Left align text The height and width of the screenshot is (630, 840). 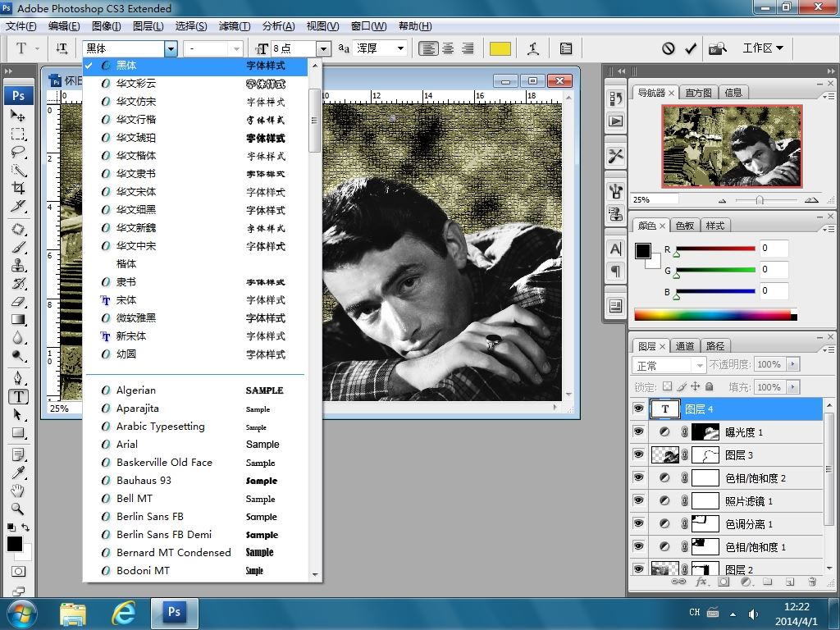coord(427,48)
